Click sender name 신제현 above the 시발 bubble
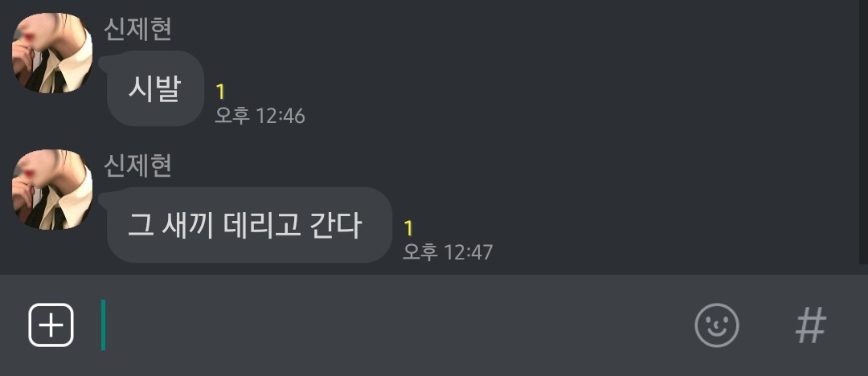 click(x=138, y=29)
